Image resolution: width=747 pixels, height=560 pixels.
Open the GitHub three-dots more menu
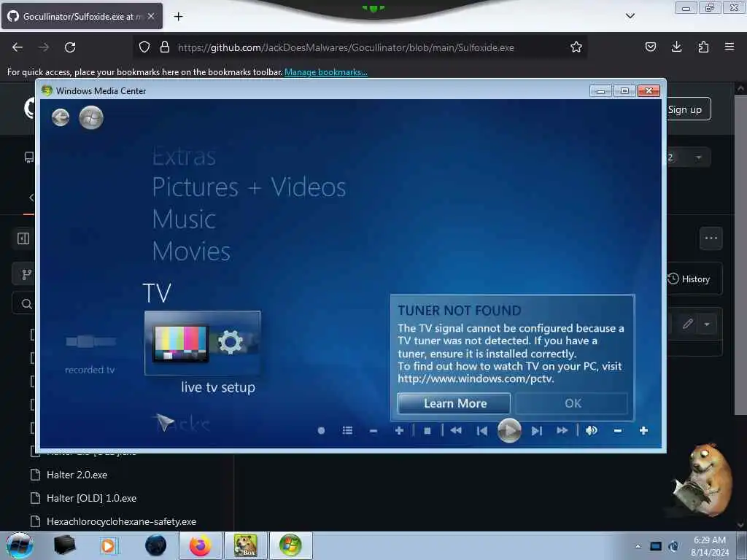click(x=711, y=238)
